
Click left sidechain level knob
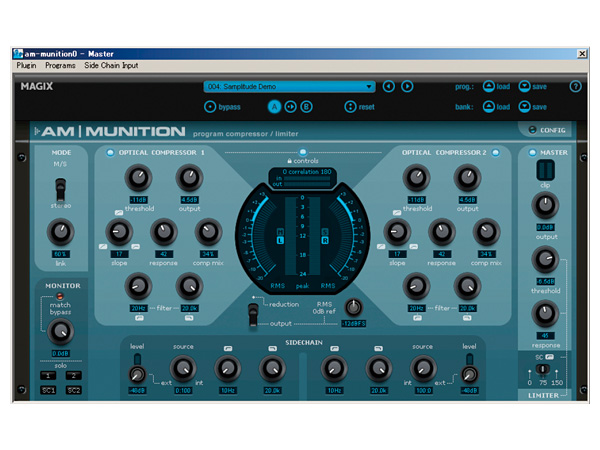pos(137,374)
